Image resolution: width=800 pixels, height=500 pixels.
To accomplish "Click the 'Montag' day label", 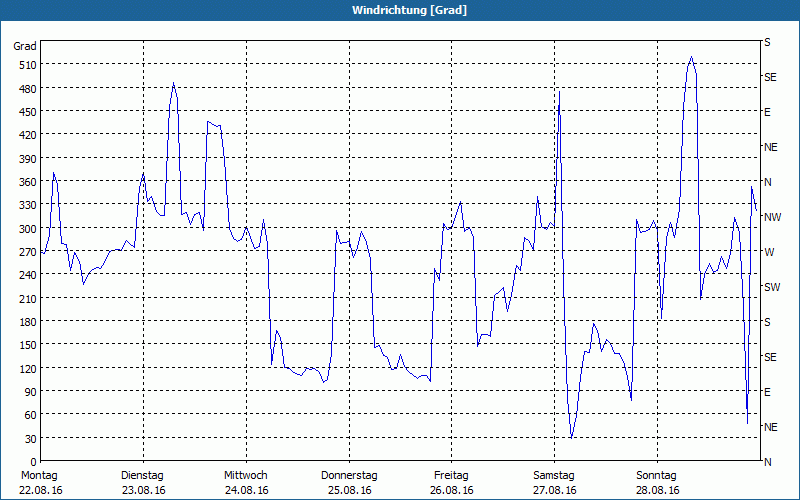I will (x=39, y=476).
